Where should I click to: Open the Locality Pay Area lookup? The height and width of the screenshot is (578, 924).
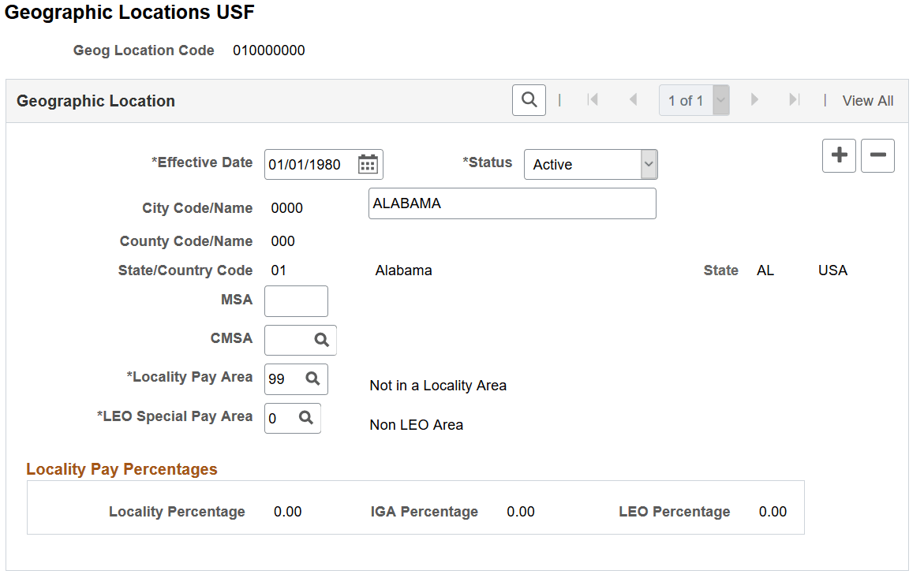coord(314,378)
